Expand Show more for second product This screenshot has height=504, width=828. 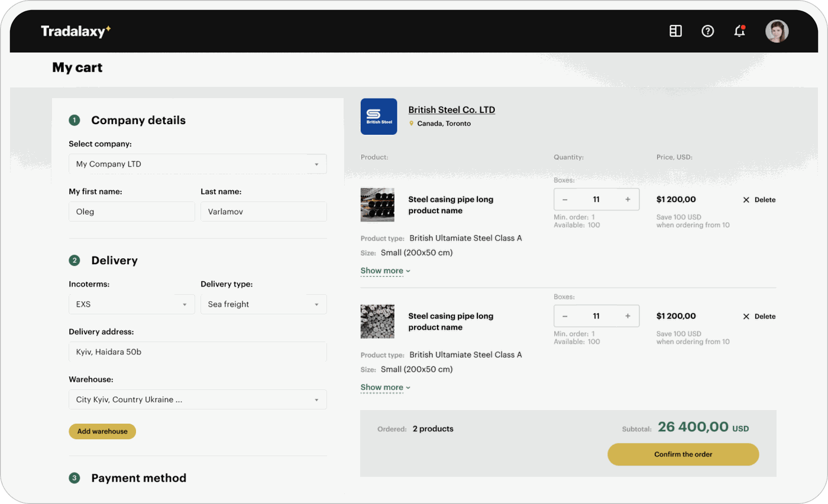[385, 388]
